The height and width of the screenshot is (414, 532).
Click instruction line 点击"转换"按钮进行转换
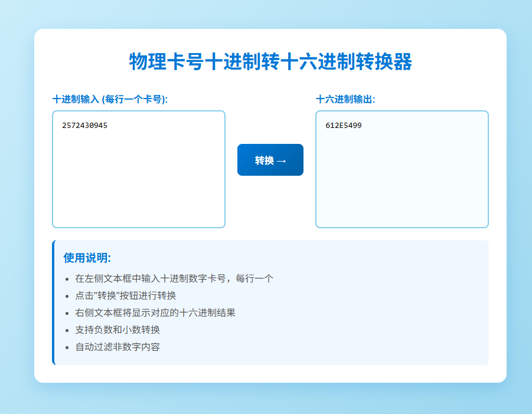coord(126,295)
